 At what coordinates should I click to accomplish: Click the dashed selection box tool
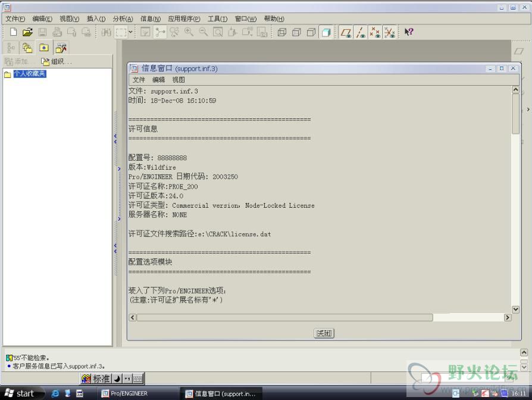pyautogui.click(x=121, y=32)
